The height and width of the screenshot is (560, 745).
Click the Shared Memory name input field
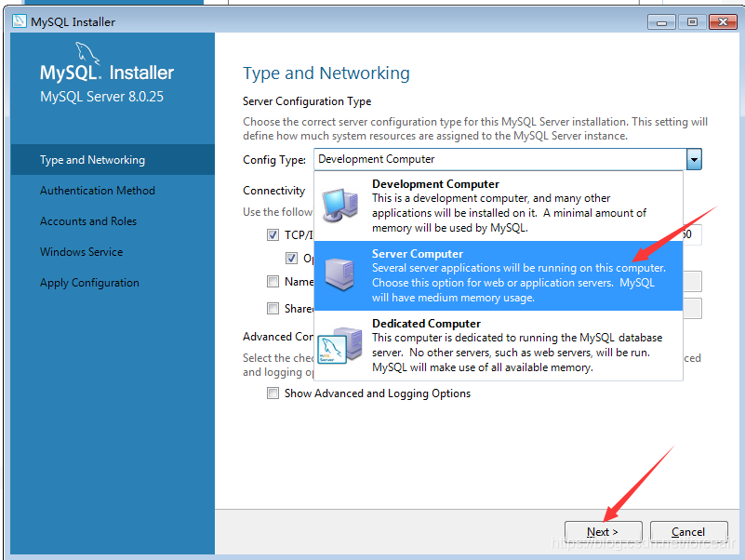click(x=692, y=309)
